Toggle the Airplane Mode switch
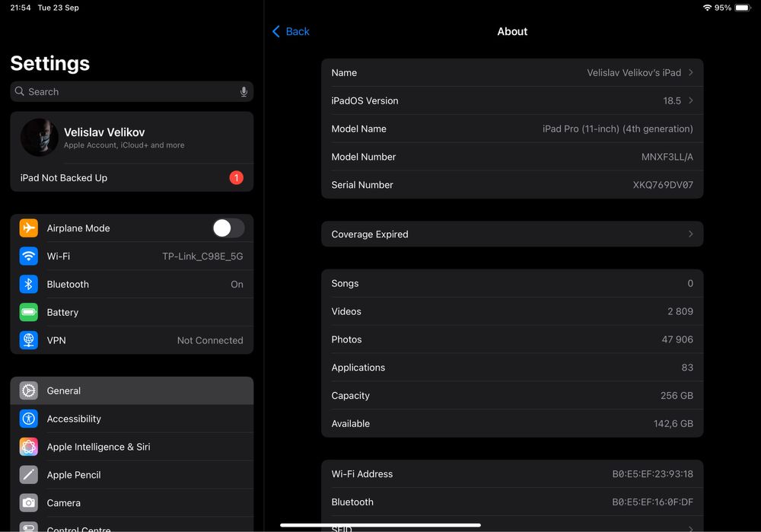Image resolution: width=761 pixels, height=532 pixels. (x=228, y=228)
